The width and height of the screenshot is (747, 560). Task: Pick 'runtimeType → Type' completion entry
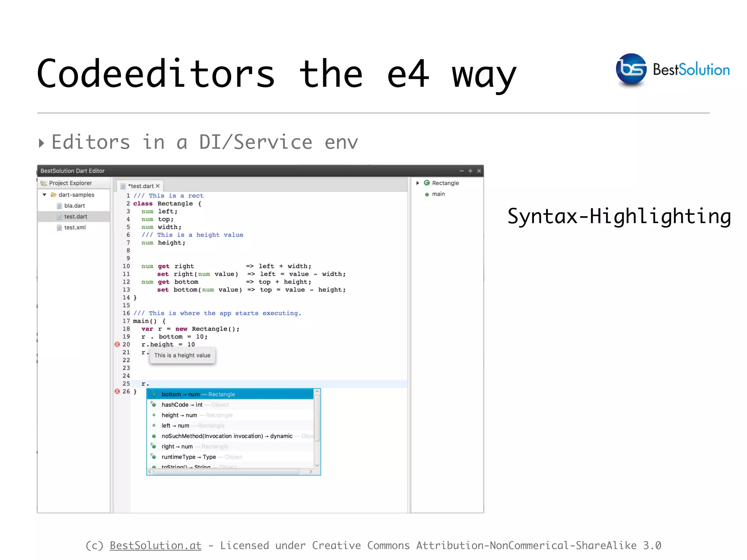click(x=188, y=457)
